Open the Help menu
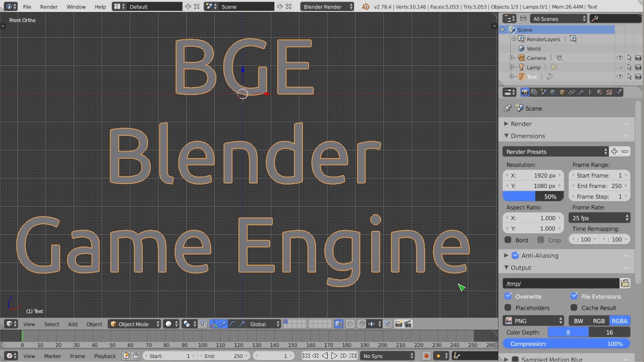The image size is (644, 362). 101,7
